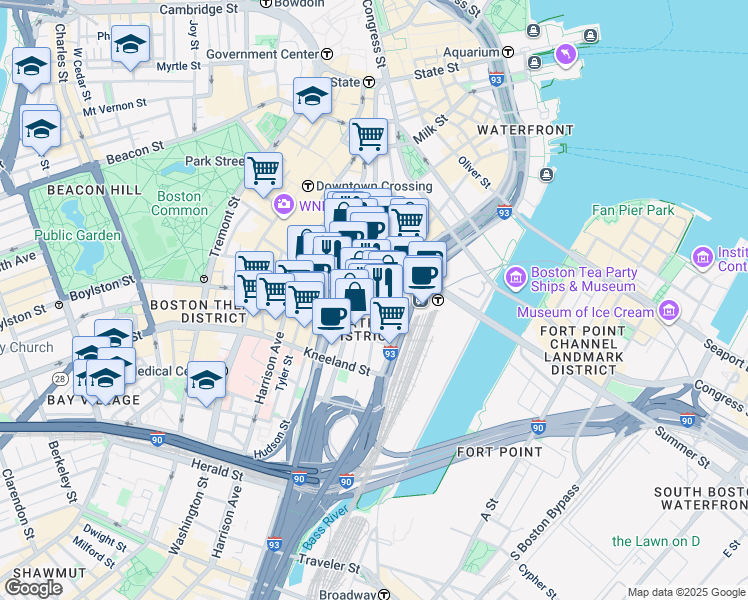Click the Public Garden label
Screen dimensions: 748x600
pyautogui.click(x=78, y=235)
